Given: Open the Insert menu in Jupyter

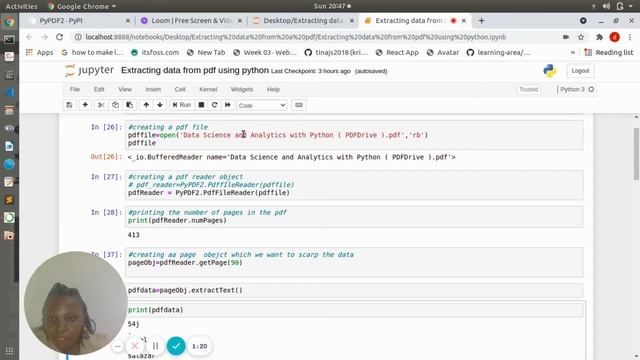Looking at the screenshot, I should coord(153,89).
